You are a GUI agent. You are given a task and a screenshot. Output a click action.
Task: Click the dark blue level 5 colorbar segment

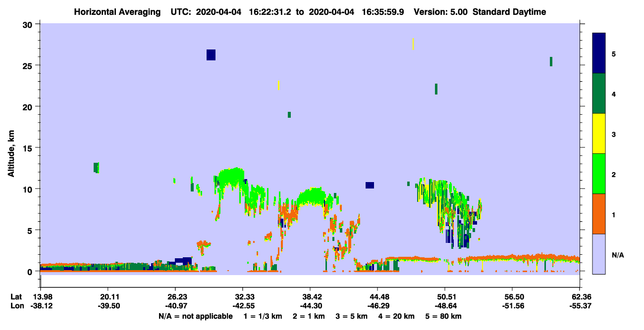pyautogui.click(x=599, y=53)
